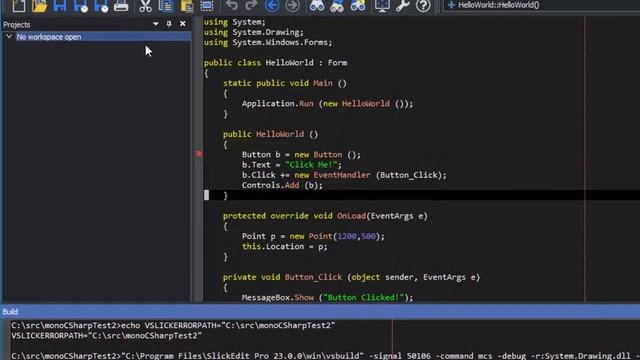Click the blue Back navigation arrow
Screen dimensions: 640x360
272,5
